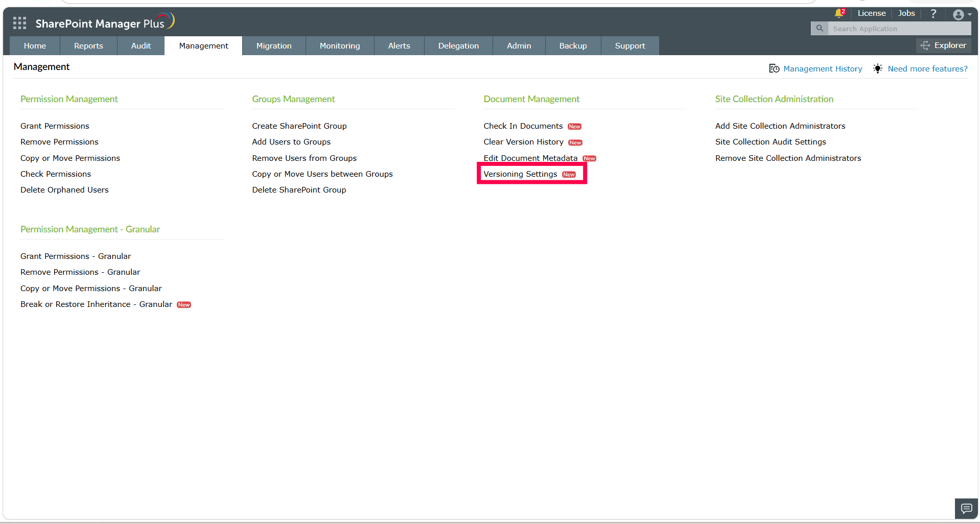Image resolution: width=980 pixels, height=524 pixels.
Task: Click the search magnifier icon
Action: [x=820, y=29]
